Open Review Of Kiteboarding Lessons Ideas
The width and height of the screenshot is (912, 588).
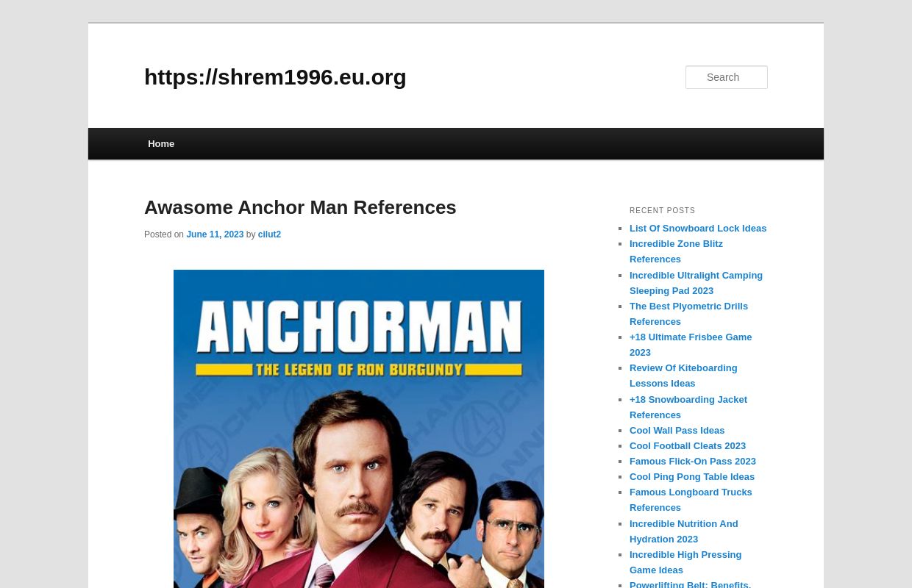[683, 376]
